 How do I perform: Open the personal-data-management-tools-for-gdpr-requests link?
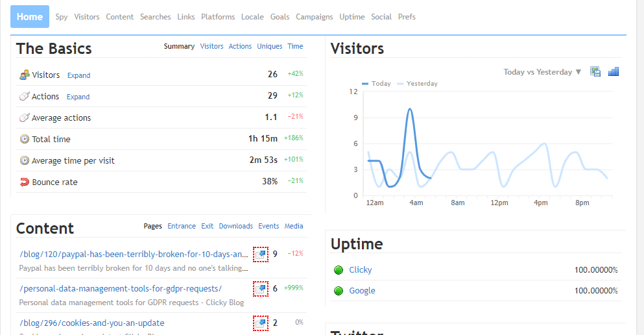click(x=121, y=288)
